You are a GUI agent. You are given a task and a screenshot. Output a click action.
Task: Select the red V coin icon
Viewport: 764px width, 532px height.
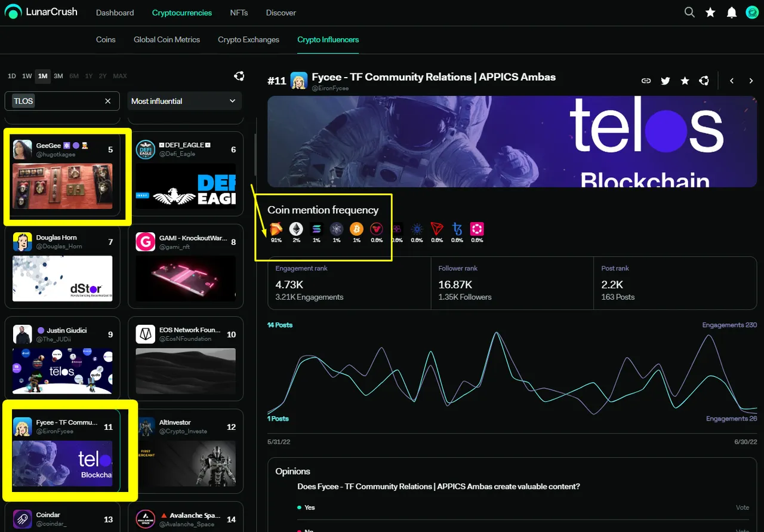pyautogui.click(x=377, y=229)
